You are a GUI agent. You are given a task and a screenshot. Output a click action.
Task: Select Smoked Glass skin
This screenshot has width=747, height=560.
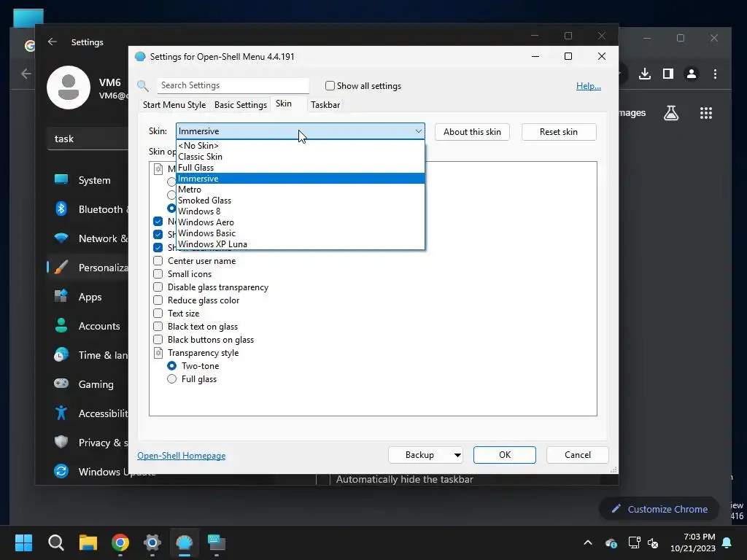click(x=300, y=201)
